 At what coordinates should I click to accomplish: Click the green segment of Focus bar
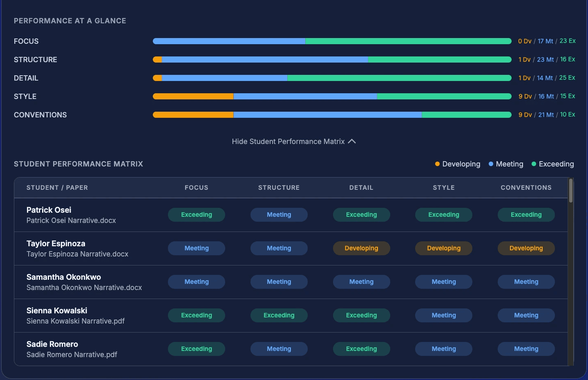tap(408, 41)
